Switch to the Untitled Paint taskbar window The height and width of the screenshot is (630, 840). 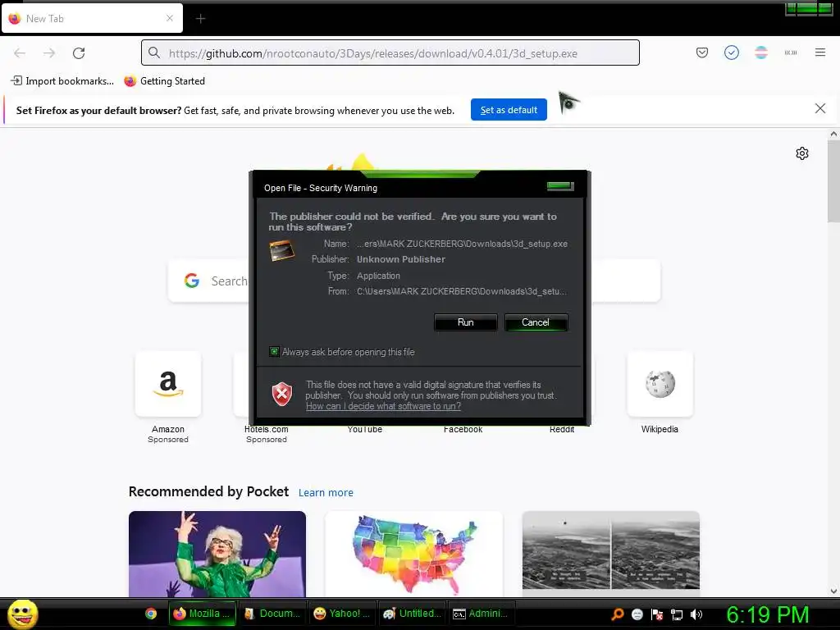pos(412,614)
